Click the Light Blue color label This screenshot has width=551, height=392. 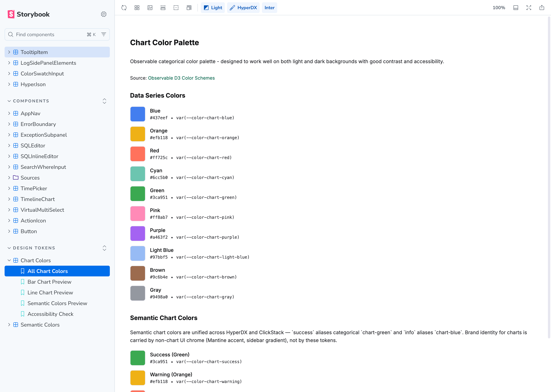162,250
